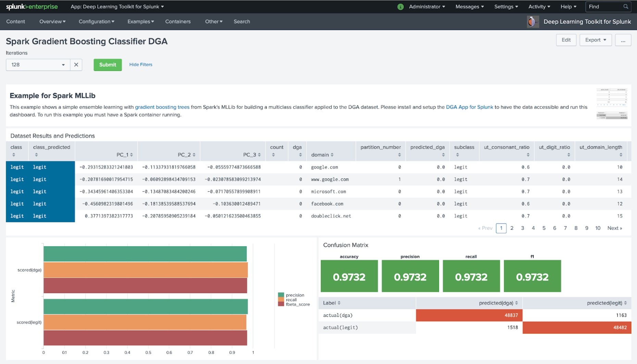Open the Examples nav menu

tap(140, 22)
